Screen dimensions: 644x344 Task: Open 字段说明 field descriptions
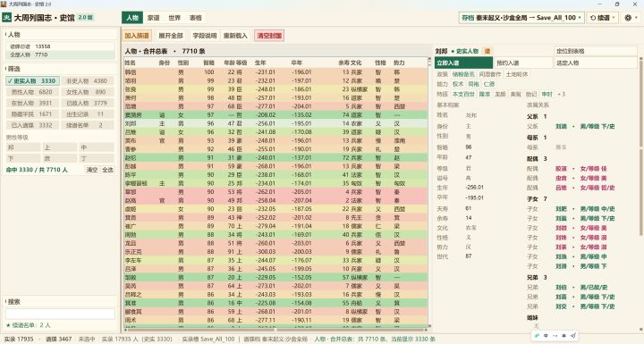point(205,36)
